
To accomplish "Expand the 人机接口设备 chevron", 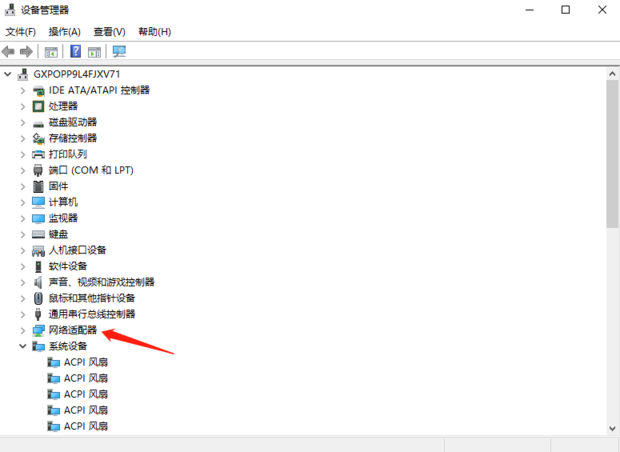I will coord(23,250).
